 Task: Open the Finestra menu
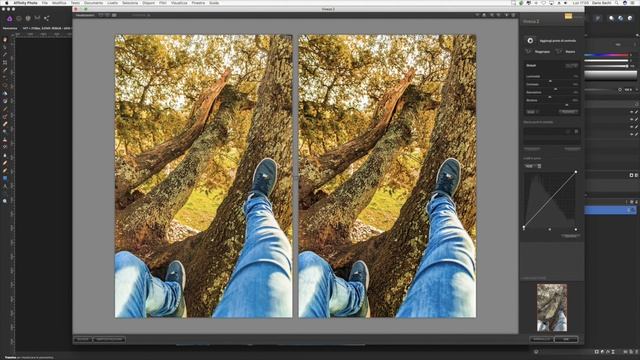click(x=198, y=3)
